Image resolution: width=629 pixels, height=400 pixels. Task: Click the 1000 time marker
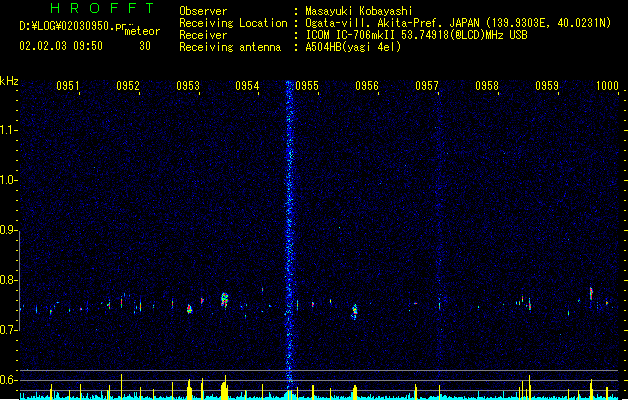(x=607, y=86)
